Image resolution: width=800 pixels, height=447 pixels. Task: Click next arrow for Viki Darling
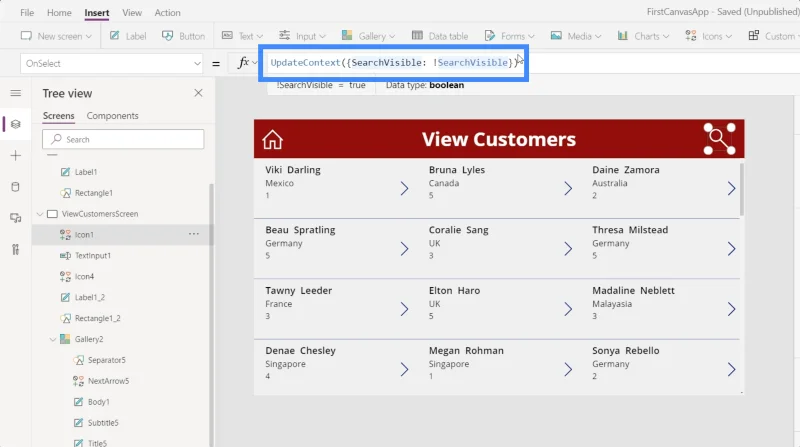coord(404,188)
